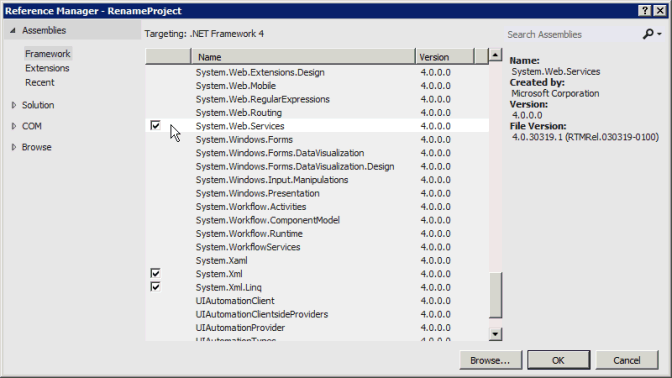Select System.Web.Extensions.Design row

point(317,72)
